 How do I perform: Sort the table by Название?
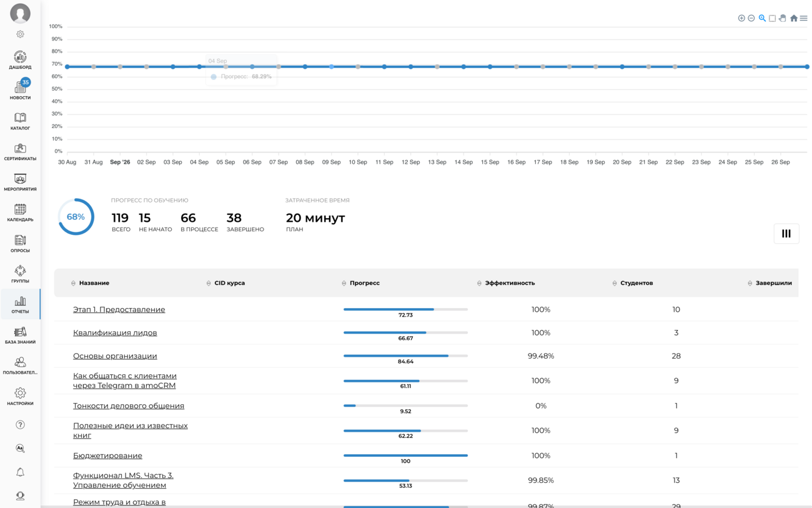(x=90, y=283)
